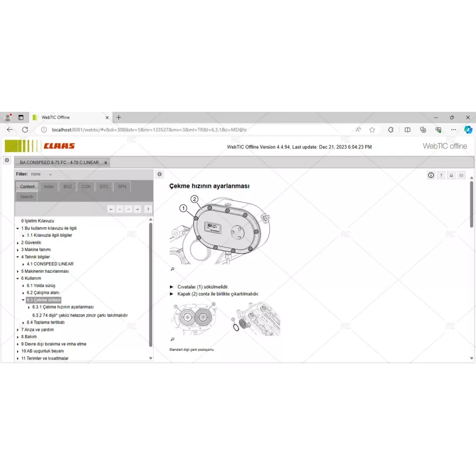
Task: Click the tree panel vertical scrollbar
Action: (x=151, y=286)
